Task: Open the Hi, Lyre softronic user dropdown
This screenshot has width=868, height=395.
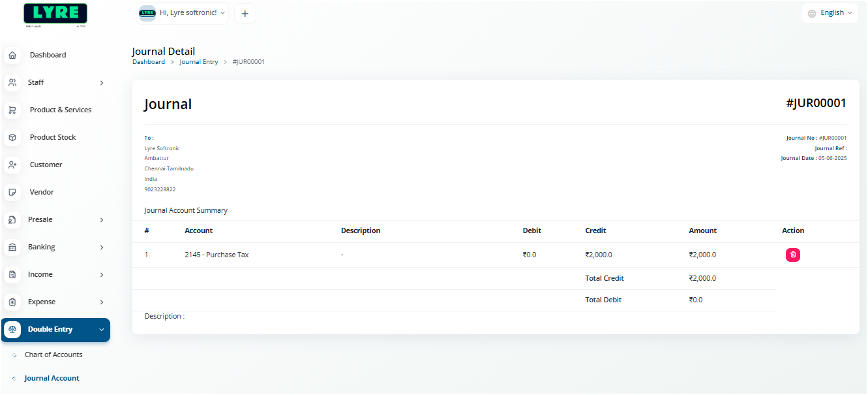Action: [x=183, y=13]
